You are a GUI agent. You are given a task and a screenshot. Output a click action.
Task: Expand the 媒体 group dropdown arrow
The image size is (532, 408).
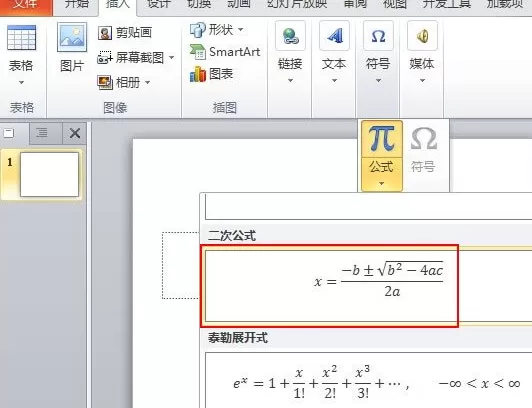(x=422, y=81)
